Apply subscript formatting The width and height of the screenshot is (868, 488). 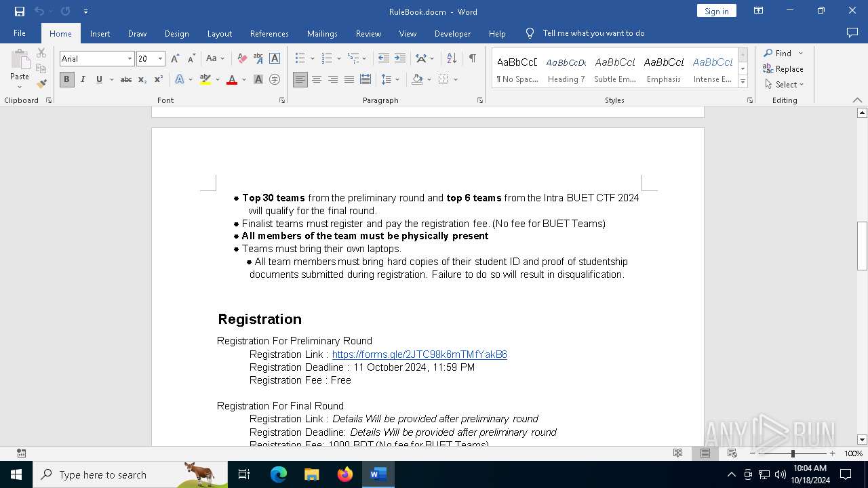(x=142, y=80)
